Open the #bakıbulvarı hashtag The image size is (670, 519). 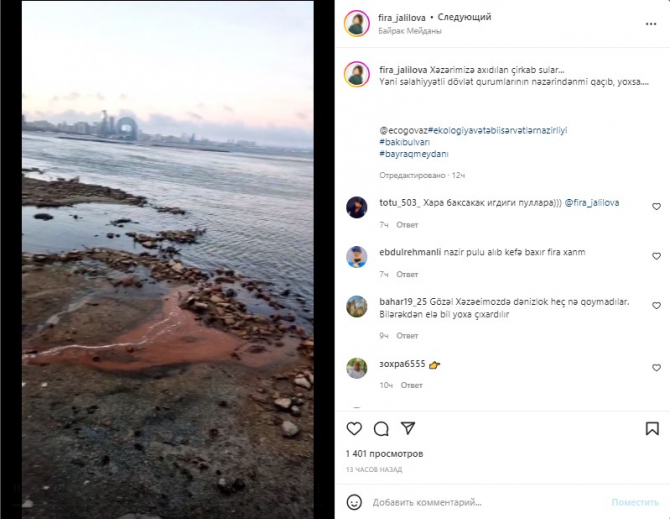pos(405,142)
